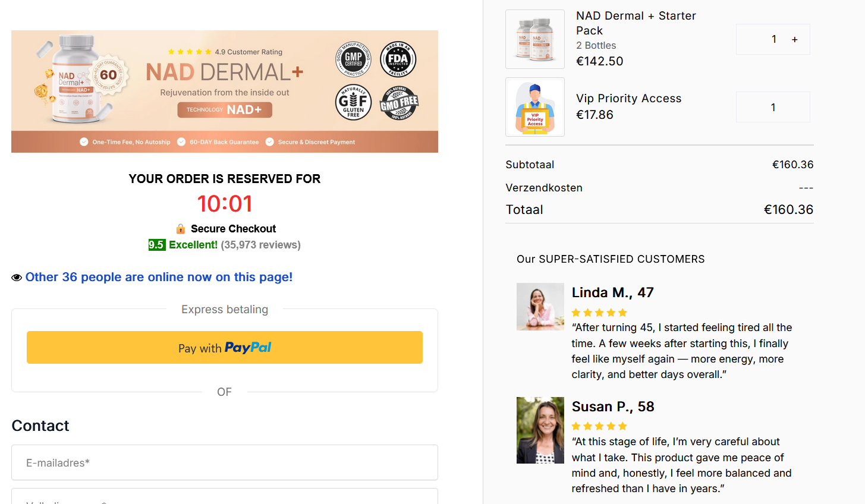Viewport: 865px width, 504px height.
Task: Increase NAD Dermal + Starter Pack quantity
Action: 795,39
